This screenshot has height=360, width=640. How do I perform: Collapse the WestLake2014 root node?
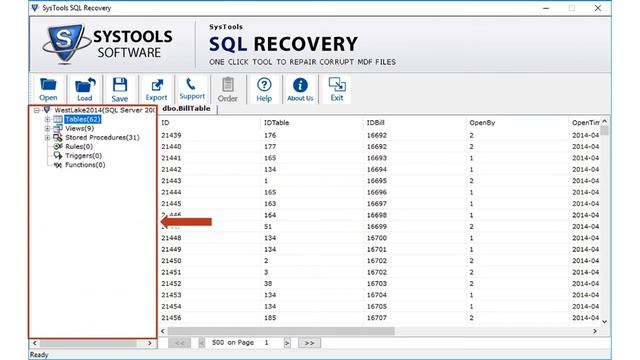point(37,110)
